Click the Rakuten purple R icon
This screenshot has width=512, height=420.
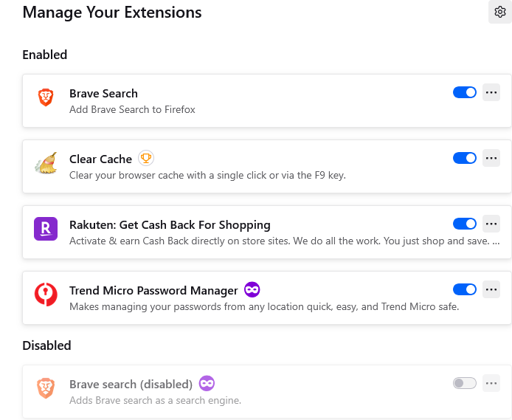[x=46, y=229]
